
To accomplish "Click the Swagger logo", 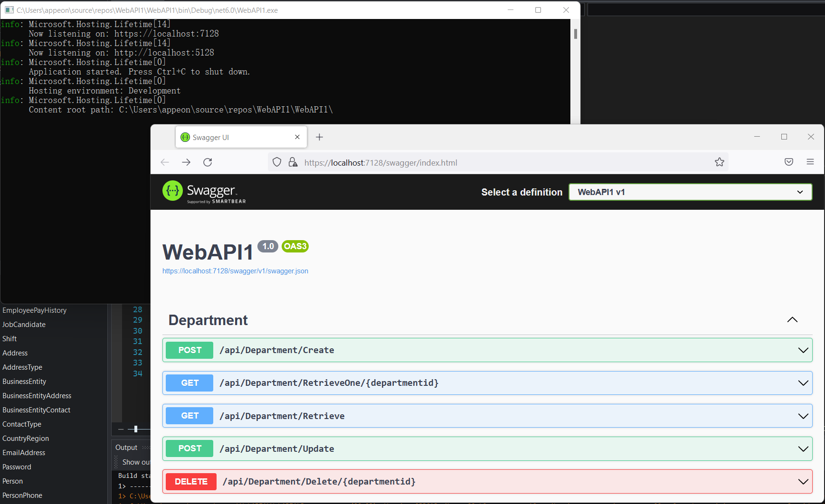I will click(204, 192).
